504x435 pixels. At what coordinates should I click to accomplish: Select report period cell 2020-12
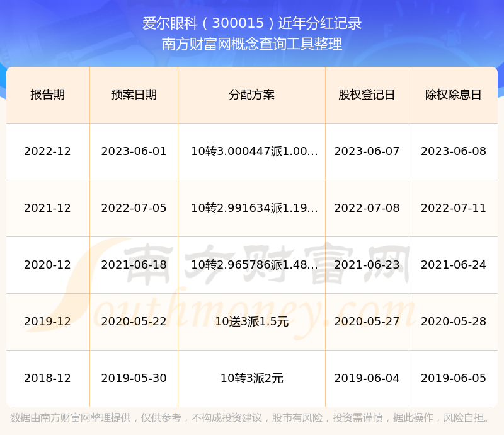[x=48, y=265]
